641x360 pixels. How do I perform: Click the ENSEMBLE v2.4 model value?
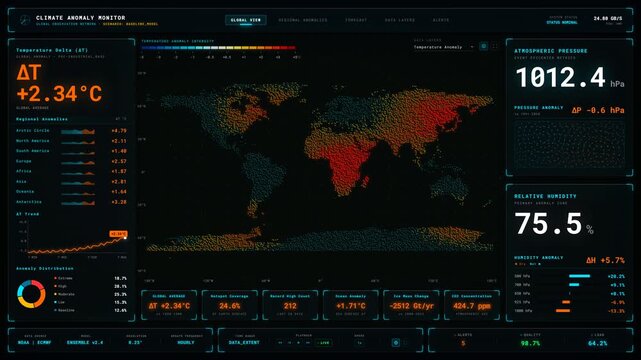coord(85,342)
